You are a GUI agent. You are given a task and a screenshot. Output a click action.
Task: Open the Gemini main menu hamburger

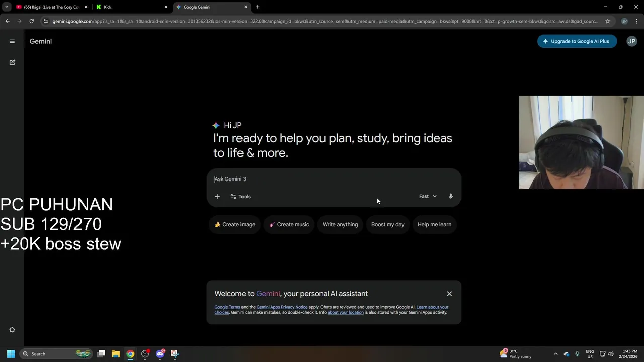[12, 41]
